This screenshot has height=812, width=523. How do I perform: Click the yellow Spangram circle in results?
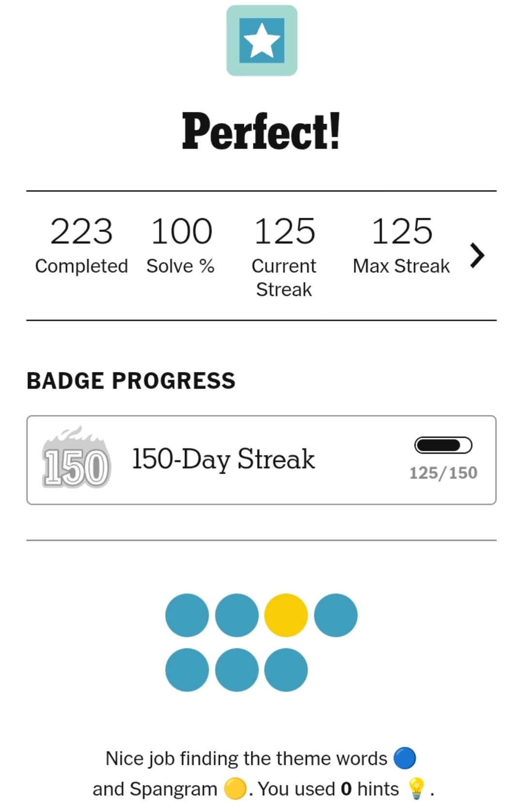tap(286, 615)
